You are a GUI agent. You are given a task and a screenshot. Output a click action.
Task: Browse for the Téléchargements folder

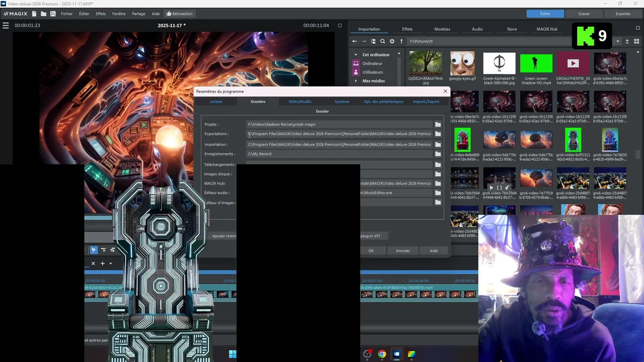[438, 164]
